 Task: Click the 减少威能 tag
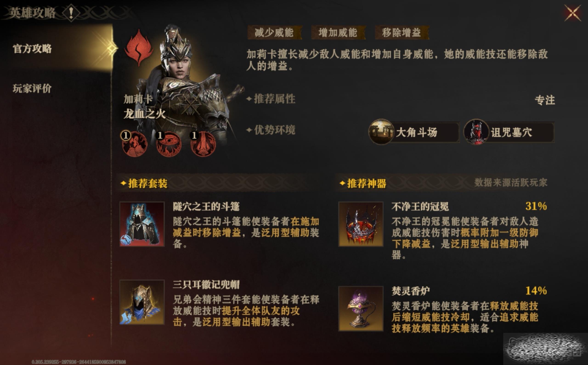pyautogui.click(x=274, y=32)
